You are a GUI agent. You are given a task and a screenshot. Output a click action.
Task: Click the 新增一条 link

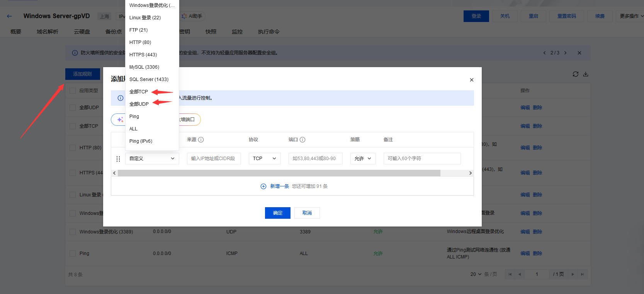pyautogui.click(x=280, y=186)
